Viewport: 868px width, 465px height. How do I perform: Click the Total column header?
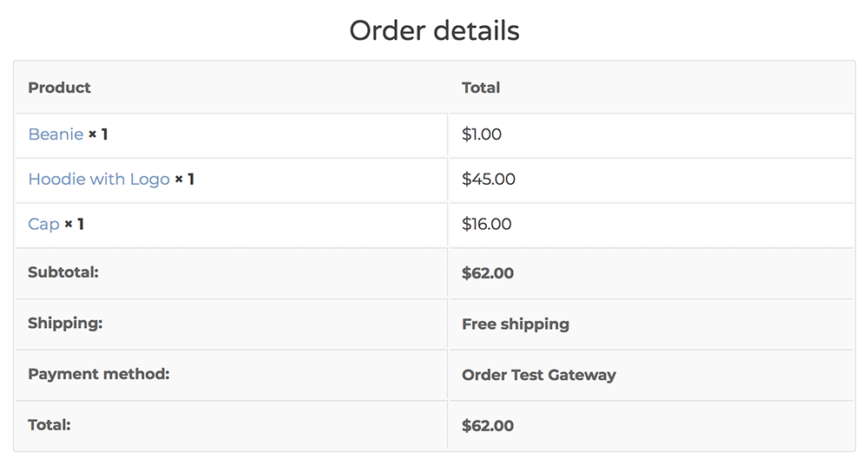pos(481,88)
